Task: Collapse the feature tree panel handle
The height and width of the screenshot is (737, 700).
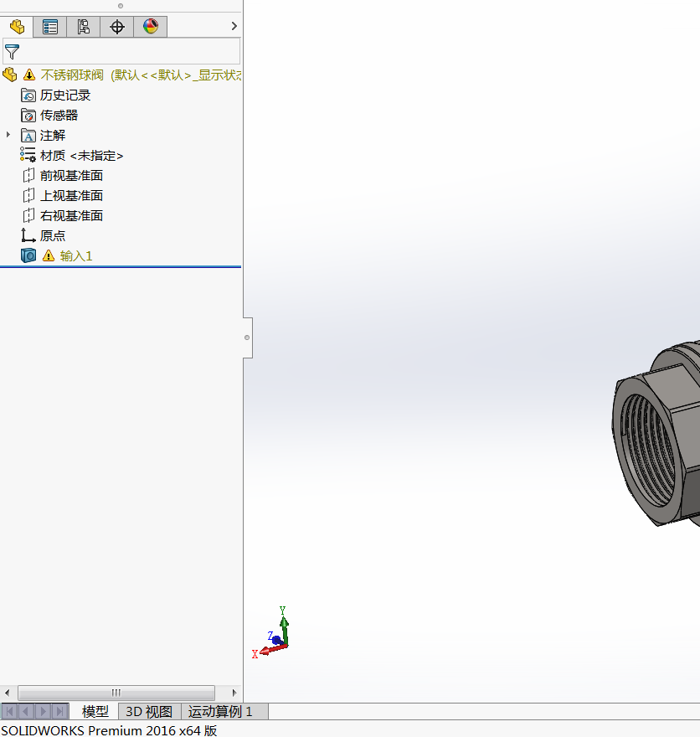Action: (x=247, y=338)
